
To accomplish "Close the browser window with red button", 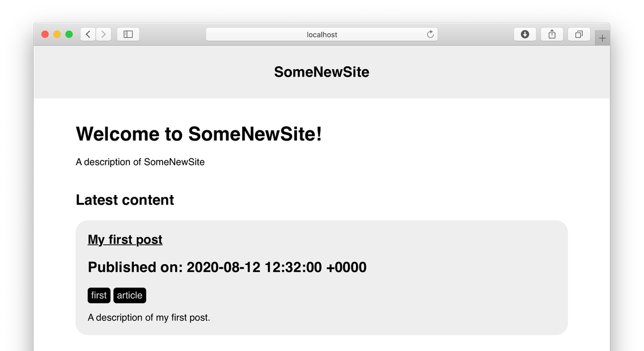I will coord(45,35).
